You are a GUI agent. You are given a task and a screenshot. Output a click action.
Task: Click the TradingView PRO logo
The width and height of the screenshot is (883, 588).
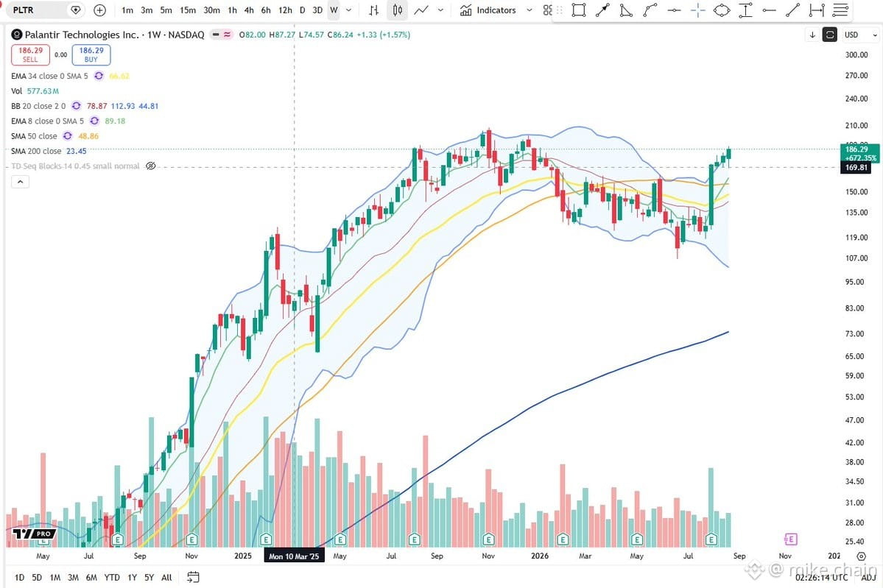pos(35,534)
